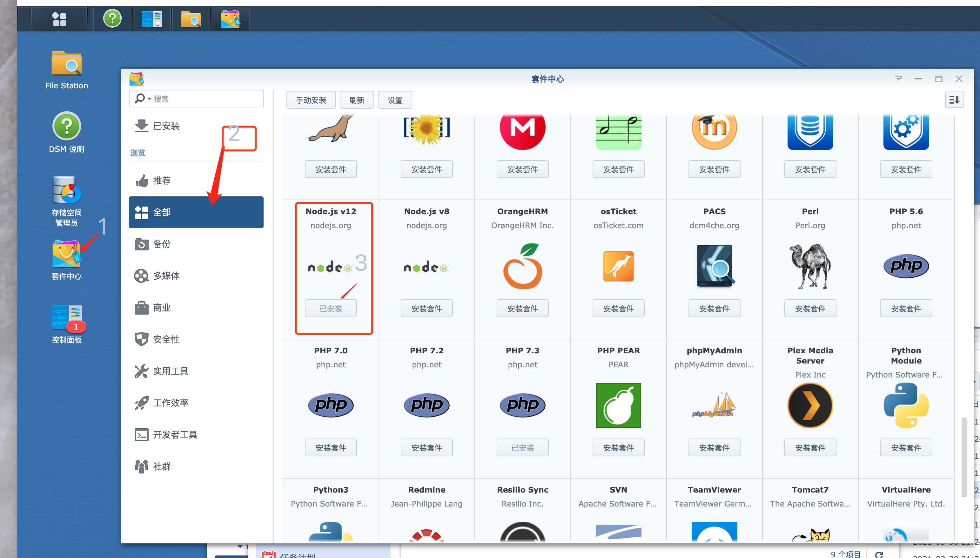
Task: Select 已安装 in the sidebar
Action: (x=196, y=126)
